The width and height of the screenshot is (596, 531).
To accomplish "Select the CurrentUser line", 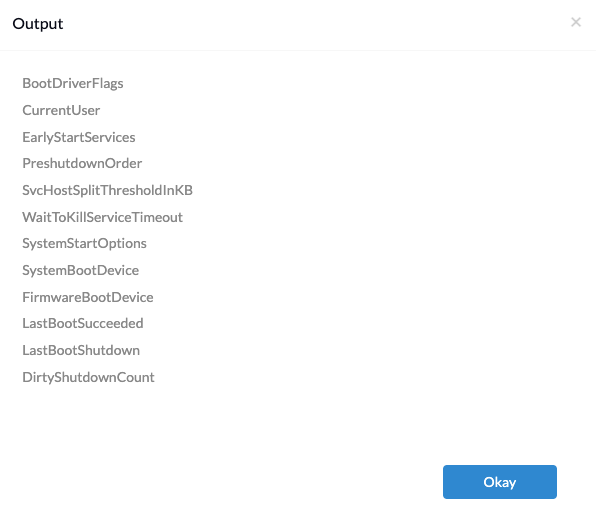I will (61, 110).
